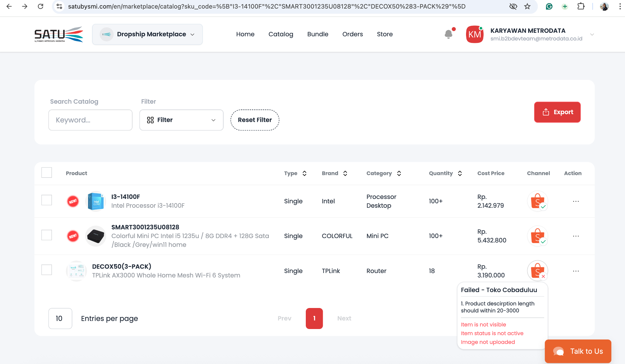Click the red Export button

coord(557,112)
